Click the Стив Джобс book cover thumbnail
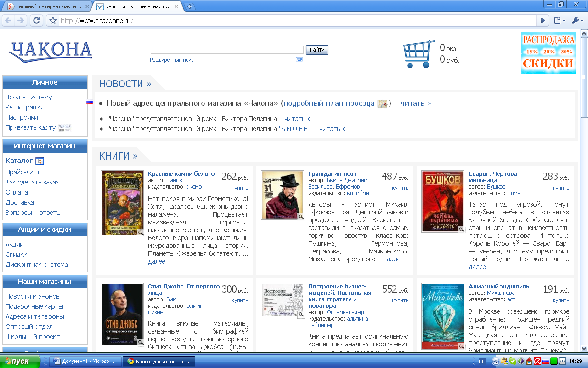 point(122,314)
